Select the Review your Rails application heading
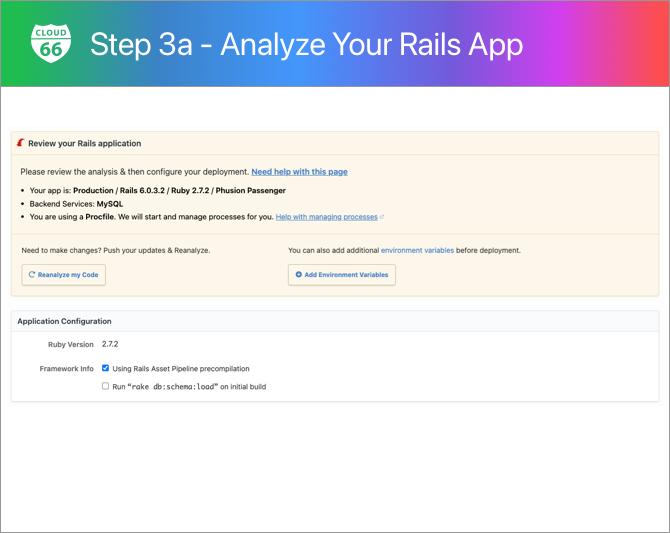Viewport: 670px width, 533px height. click(85, 143)
